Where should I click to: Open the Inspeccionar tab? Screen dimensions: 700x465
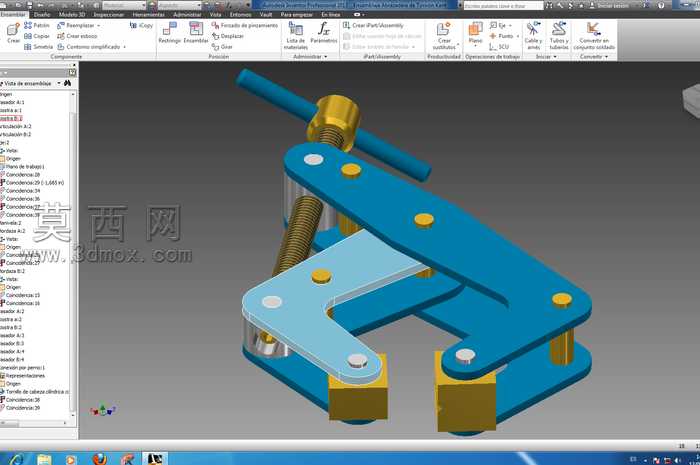108,15
